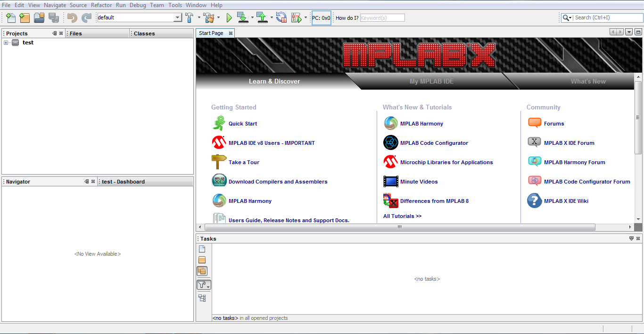Click the New File toolbar icon
Viewport: 644px width, 334px height.
pyautogui.click(x=10, y=18)
